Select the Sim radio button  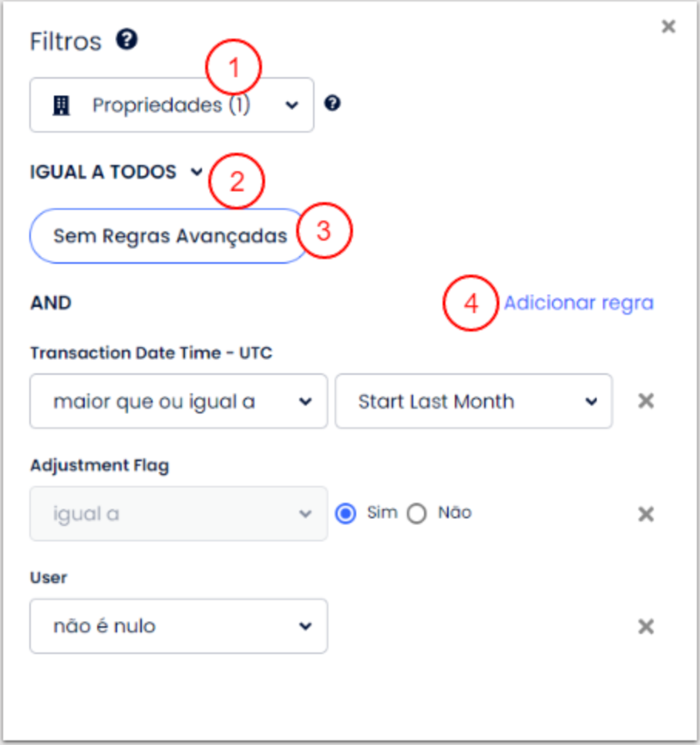(x=345, y=514)
